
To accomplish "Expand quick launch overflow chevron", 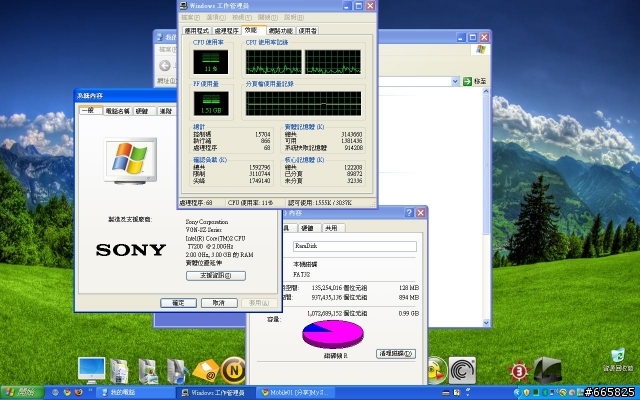I will coord(89,391).
